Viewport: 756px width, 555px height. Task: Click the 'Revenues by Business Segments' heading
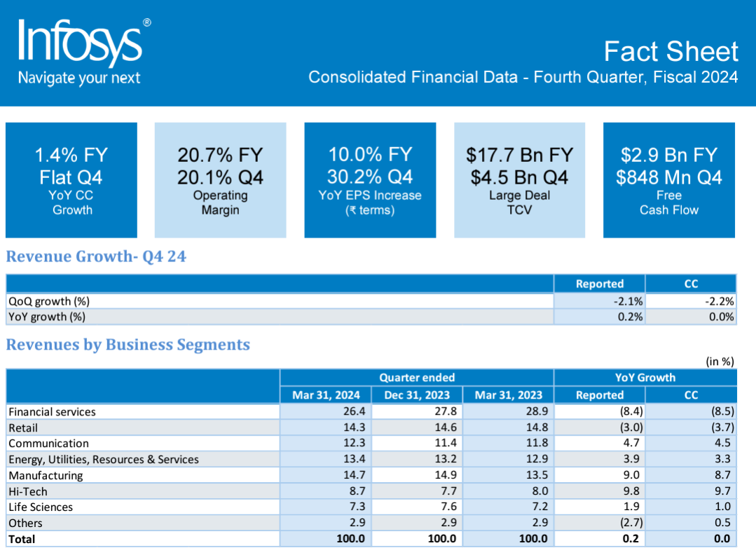tap(128, 345)
